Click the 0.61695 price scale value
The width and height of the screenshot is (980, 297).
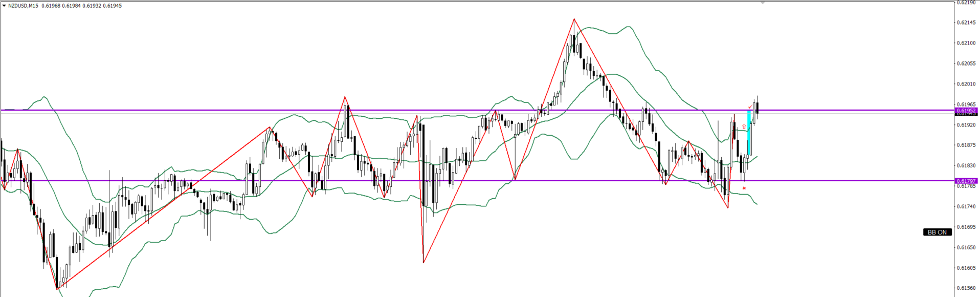(x=966, y=227)
